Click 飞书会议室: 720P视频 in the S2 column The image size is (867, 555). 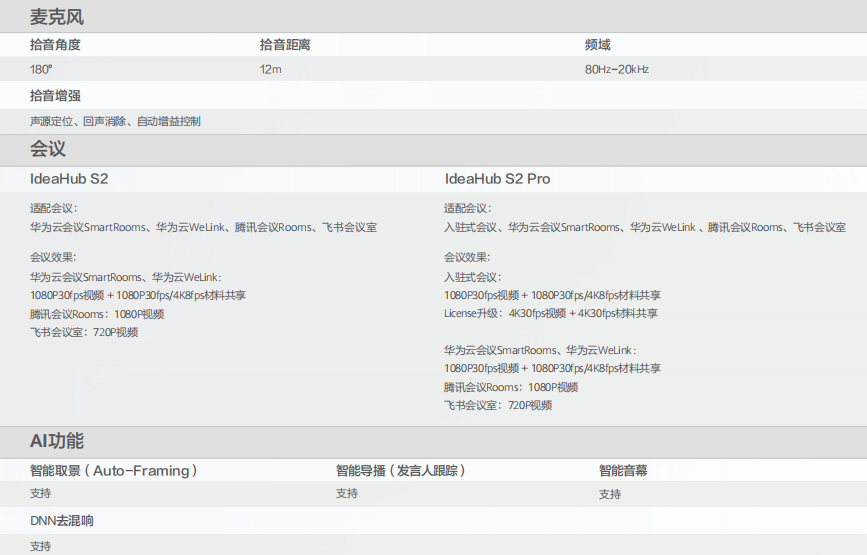[x=84, y=332]
